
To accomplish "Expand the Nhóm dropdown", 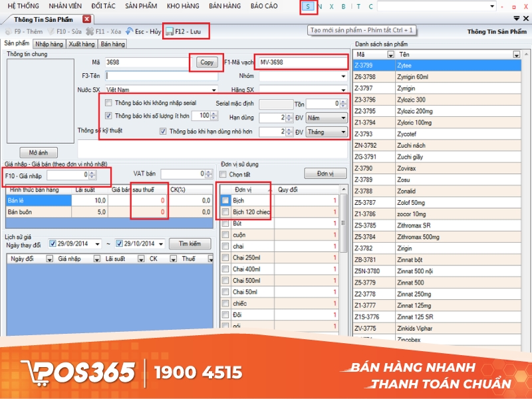I will pos(343,76).
